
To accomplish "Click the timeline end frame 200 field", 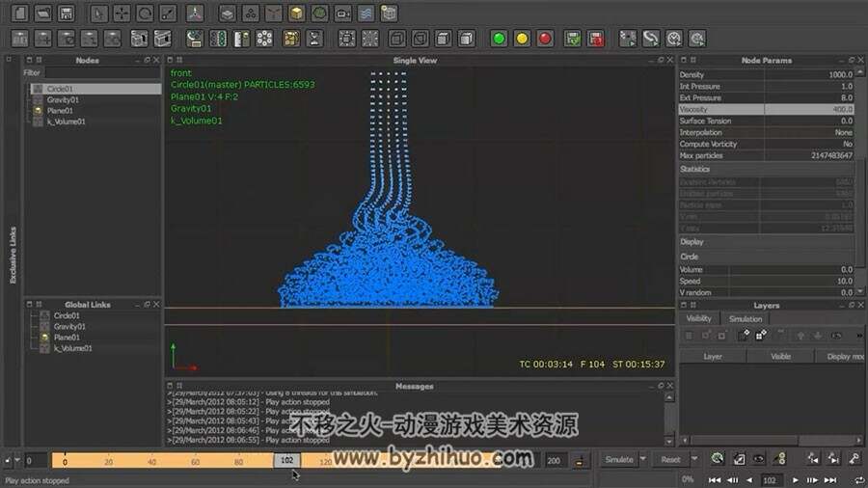I will (554, 460).
